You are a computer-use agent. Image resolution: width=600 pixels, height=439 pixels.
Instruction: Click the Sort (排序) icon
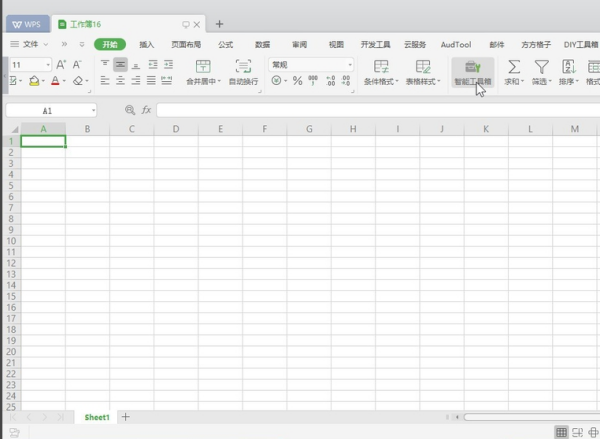568,66
